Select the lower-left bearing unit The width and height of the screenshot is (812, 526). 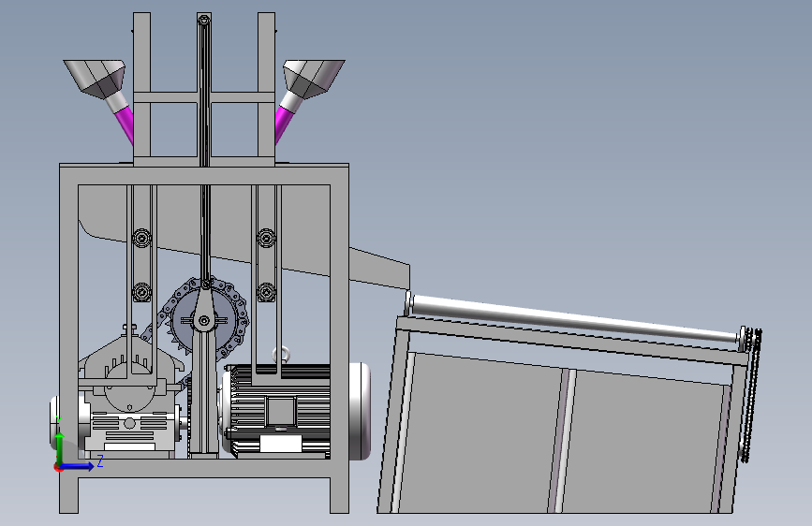(141, 293)
